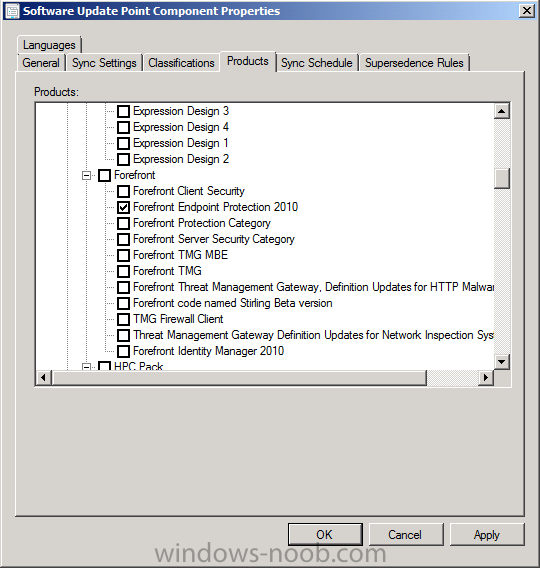Collapse the Forefront tree node
Viewport: 540px width, 568px height.
(86, 176)
